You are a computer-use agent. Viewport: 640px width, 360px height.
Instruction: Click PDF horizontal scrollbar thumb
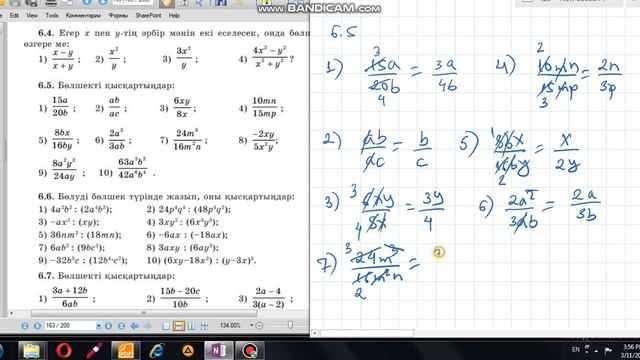pos(144,313)
